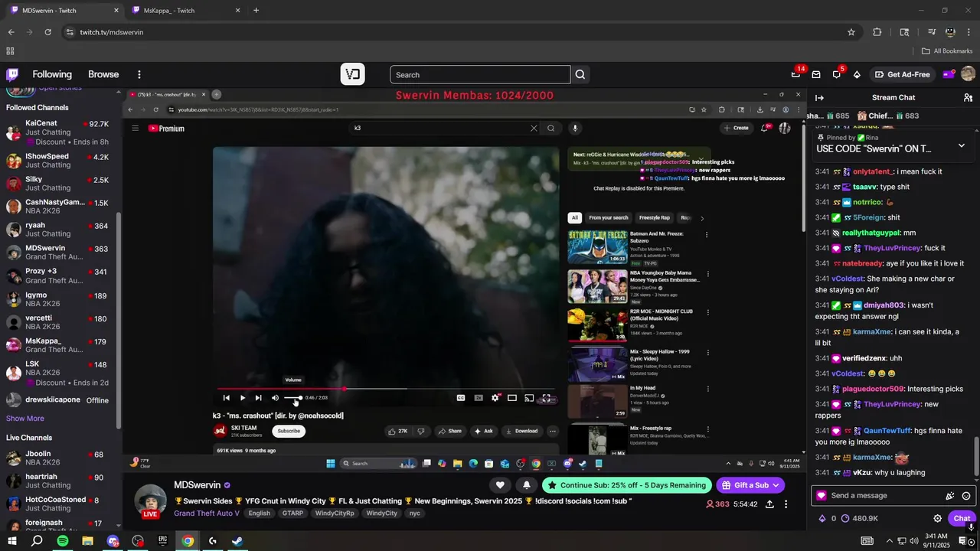
Task: Open the Chrome media control icon
Action: (932, 32)
